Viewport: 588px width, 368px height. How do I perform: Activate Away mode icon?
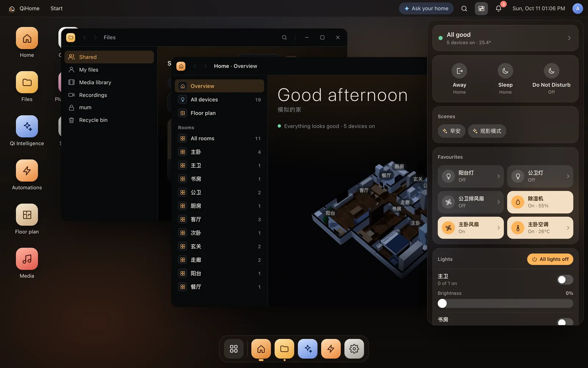(459, 71)
